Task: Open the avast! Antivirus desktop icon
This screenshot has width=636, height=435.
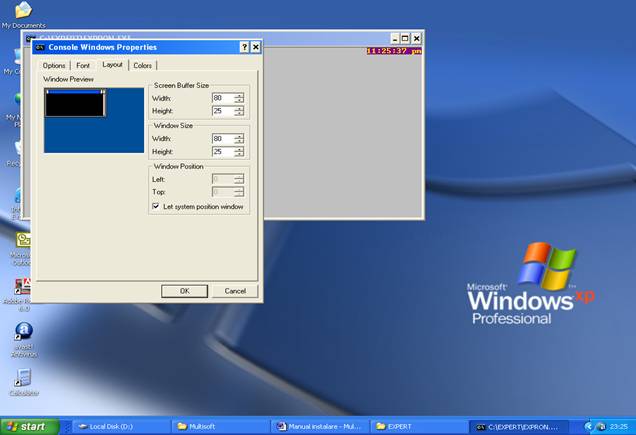Action: [x=24, y=340]
